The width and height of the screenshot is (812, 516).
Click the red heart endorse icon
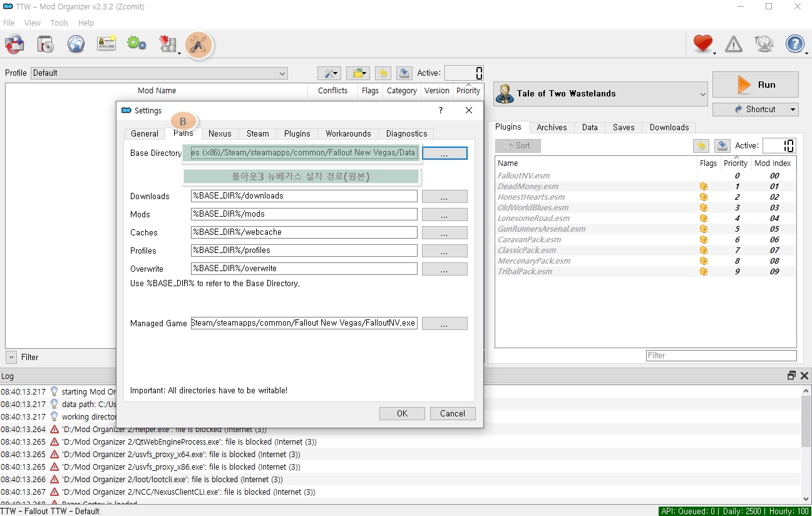[703, 44]
